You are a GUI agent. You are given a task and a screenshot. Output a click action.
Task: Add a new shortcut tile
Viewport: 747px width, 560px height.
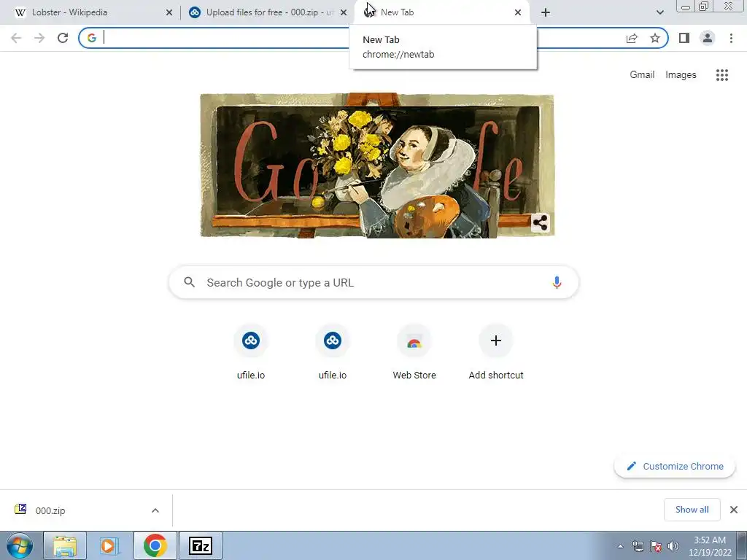(x=496, y=352)
